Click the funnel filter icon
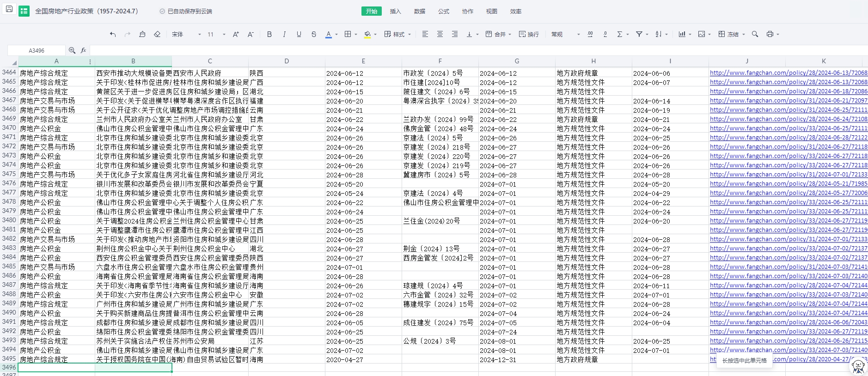Screen dimensions: 868x376 [639, 34]
